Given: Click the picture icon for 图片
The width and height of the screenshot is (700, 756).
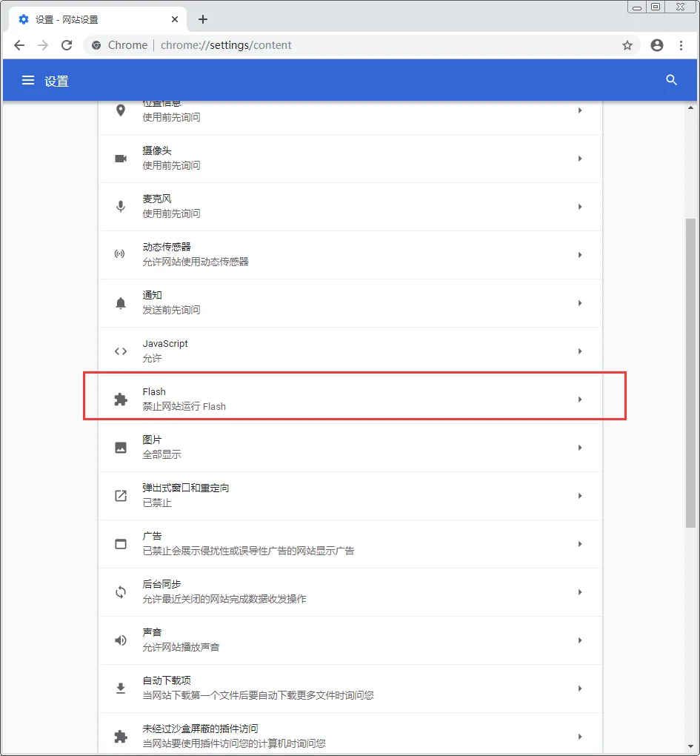Looking at the screenshot, I should [x=121, y=448].
